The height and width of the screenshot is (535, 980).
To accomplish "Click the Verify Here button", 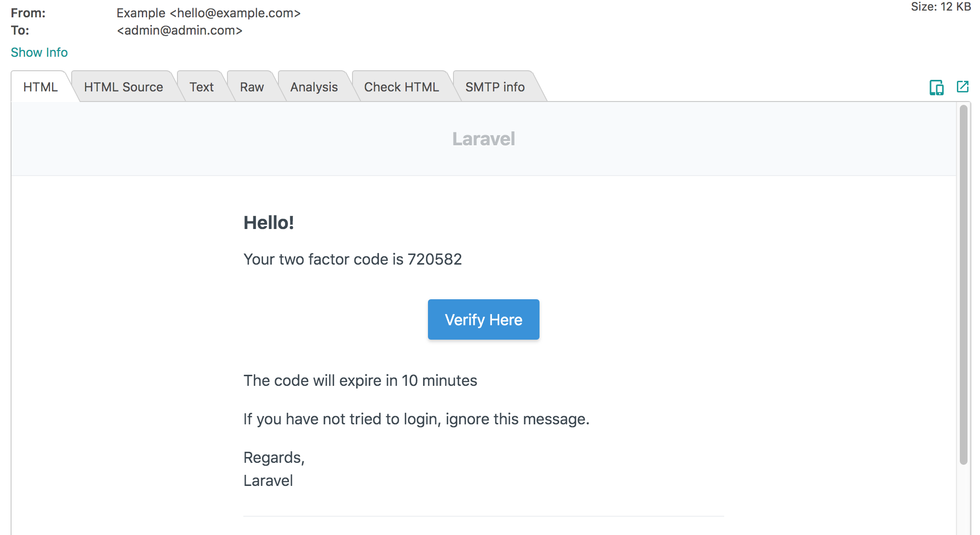I will coord(483,319).
